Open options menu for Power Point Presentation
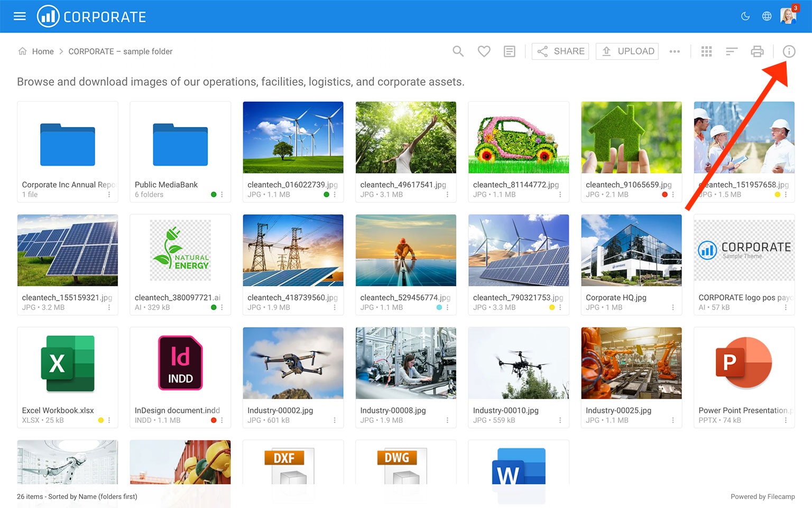The height and width of the screenshot is (508, 812). 786,420
